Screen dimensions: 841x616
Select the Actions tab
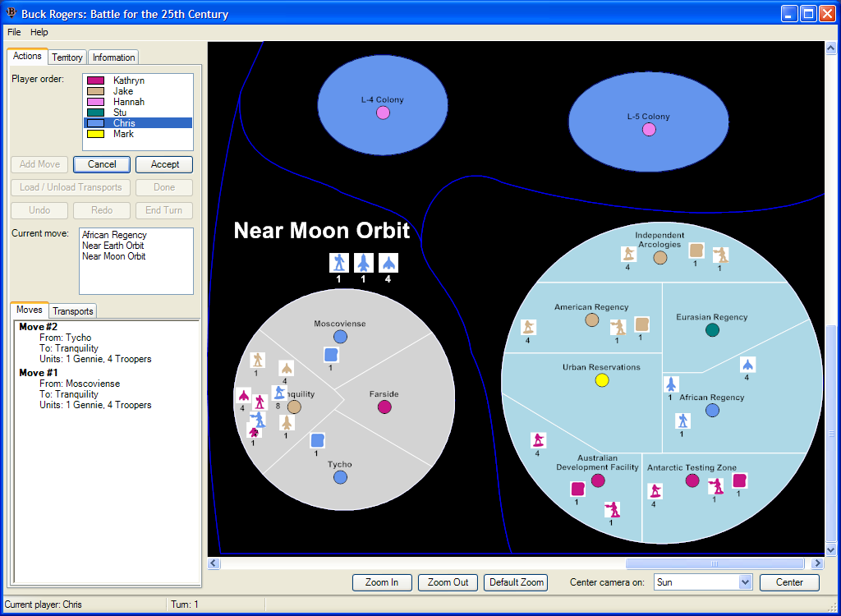(x=27, y=56)
